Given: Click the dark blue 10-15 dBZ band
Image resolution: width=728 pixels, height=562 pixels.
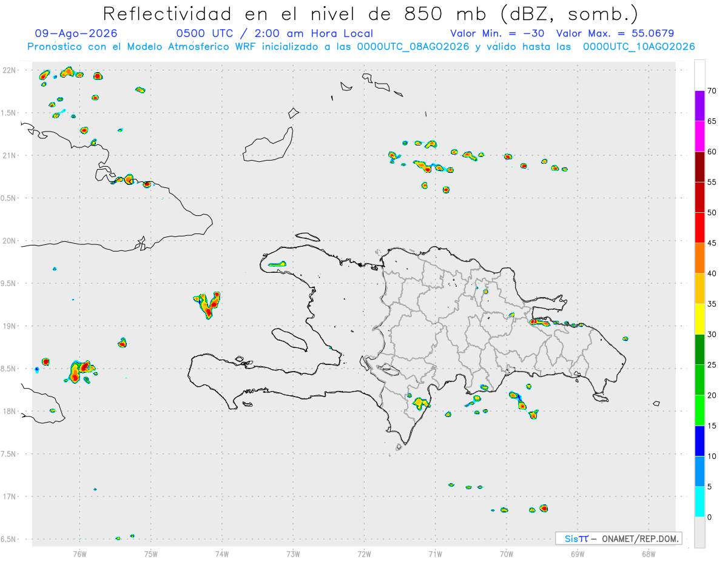Looking at the screenshot, I should pyautogui.click(x=699, y=441).
